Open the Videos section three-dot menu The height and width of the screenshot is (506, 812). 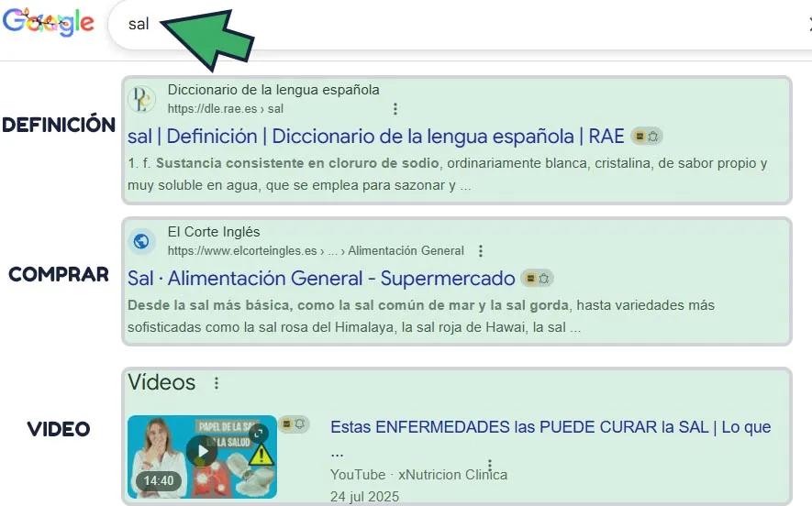coord(217,383)
